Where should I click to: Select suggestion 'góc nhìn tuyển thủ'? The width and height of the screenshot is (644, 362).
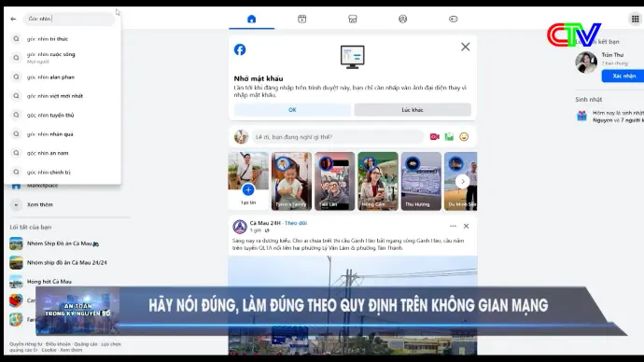click(63, 116)
